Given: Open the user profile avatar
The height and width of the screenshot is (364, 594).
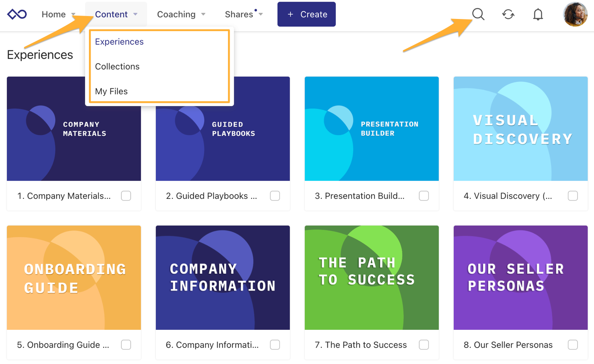Looking at the screenshot, I should (575, 14).
